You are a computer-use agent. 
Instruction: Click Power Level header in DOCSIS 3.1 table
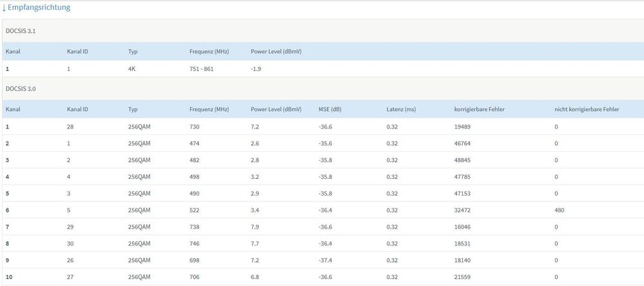276,51
